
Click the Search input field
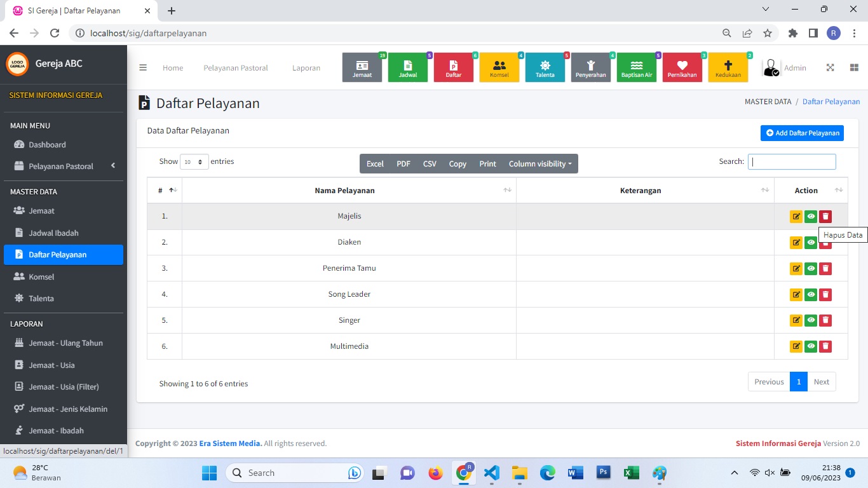tap(791, 162)
